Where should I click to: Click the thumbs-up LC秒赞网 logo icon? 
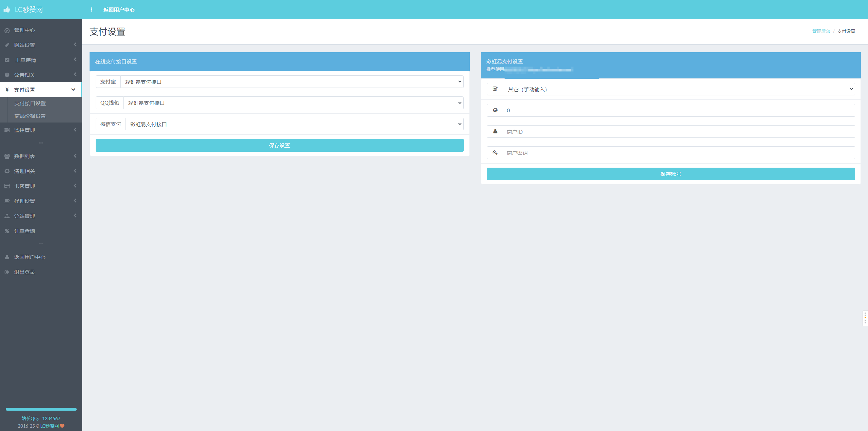coord(7,10)
